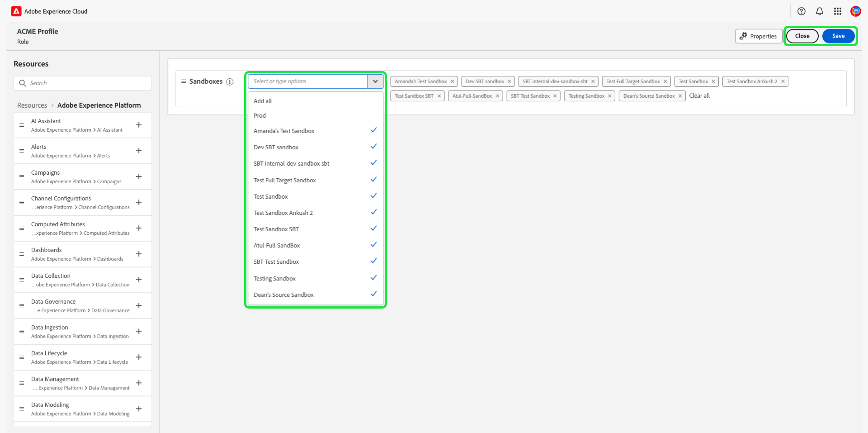Deselect SBT internal-dev-sandbox-sbt in the list
Image resolution: width=868 pixels, height=433 pixels.
tap(316, 163)
